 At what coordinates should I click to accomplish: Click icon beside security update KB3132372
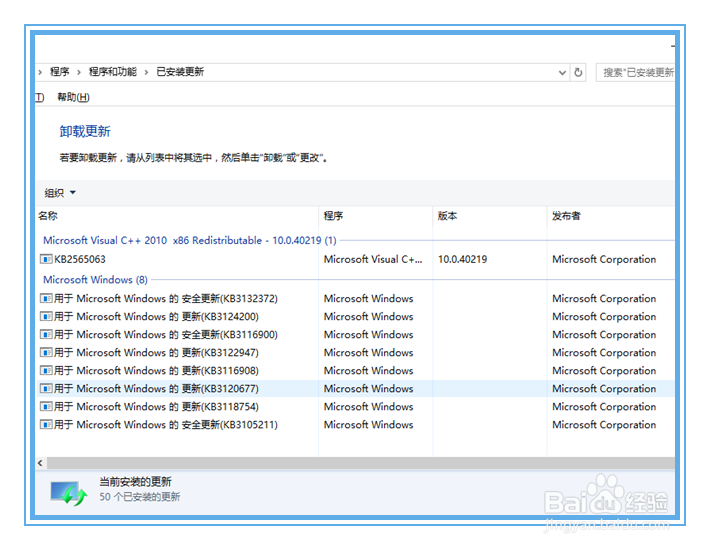click(x=46, y=299)
